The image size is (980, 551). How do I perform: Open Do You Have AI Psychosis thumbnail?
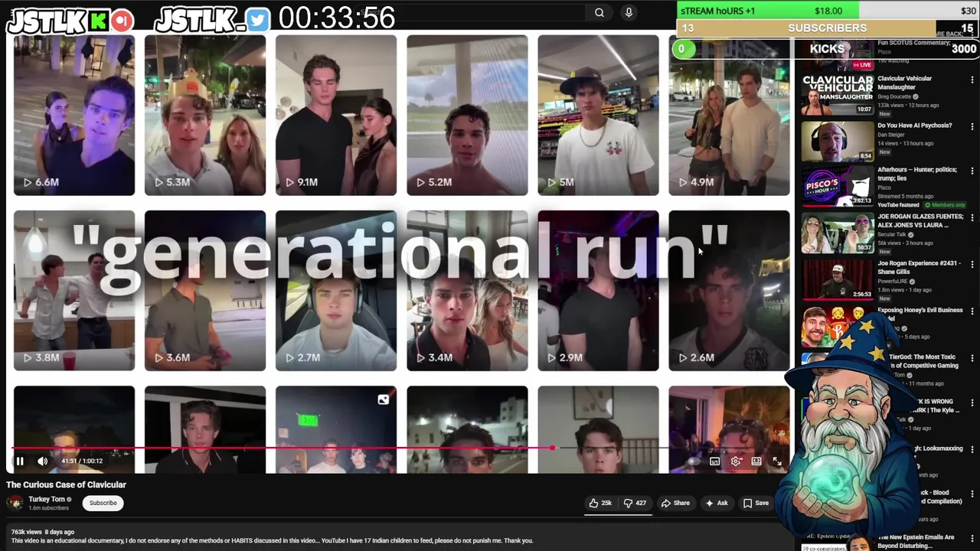tap(838, 141)
